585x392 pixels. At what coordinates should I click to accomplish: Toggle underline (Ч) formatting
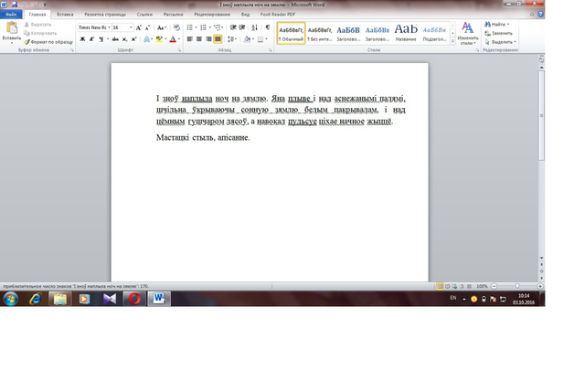(x=101, y=39)
